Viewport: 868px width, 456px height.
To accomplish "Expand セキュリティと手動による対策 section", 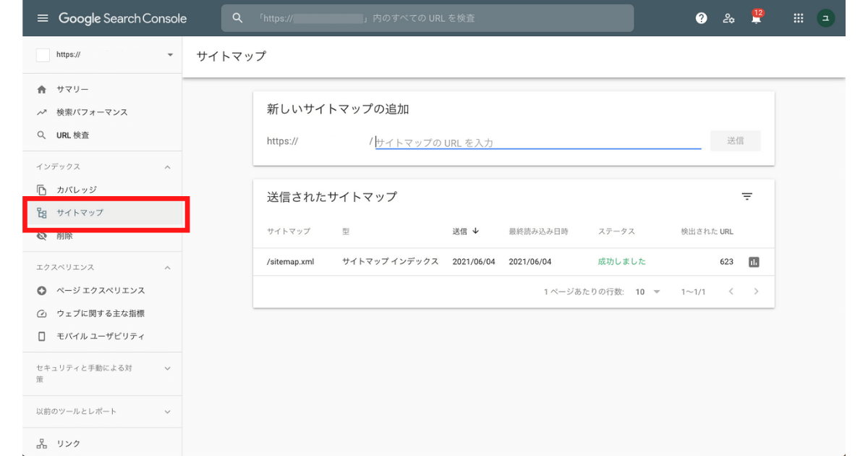I will 168,368.
